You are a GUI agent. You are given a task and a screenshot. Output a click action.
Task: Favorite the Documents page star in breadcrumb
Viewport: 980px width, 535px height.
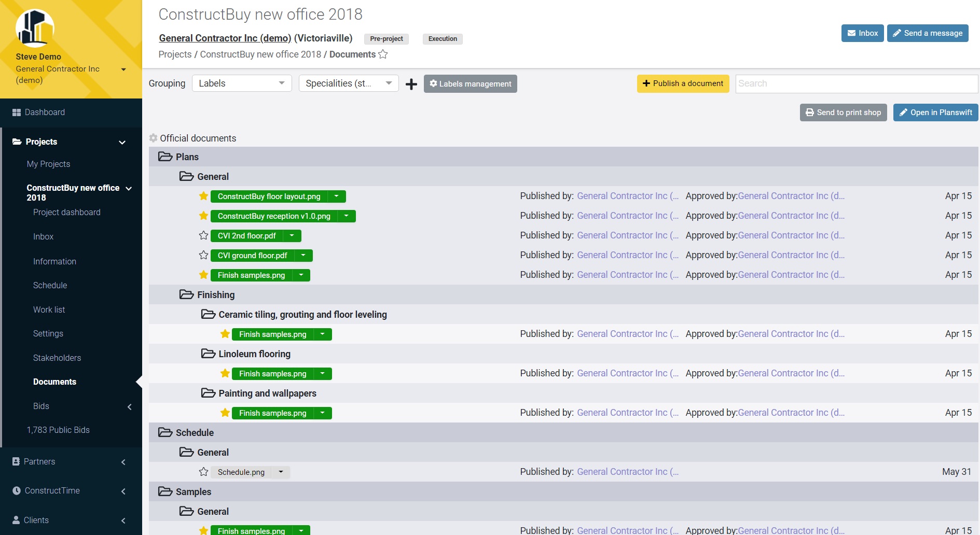pyautogui.click(x=383, y=54)
